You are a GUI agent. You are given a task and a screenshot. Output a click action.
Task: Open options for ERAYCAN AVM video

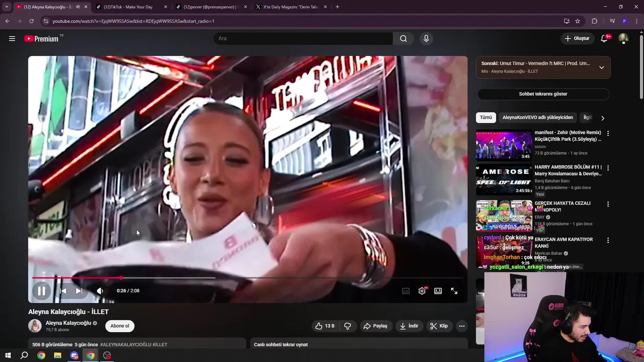[x=608, y=240]
